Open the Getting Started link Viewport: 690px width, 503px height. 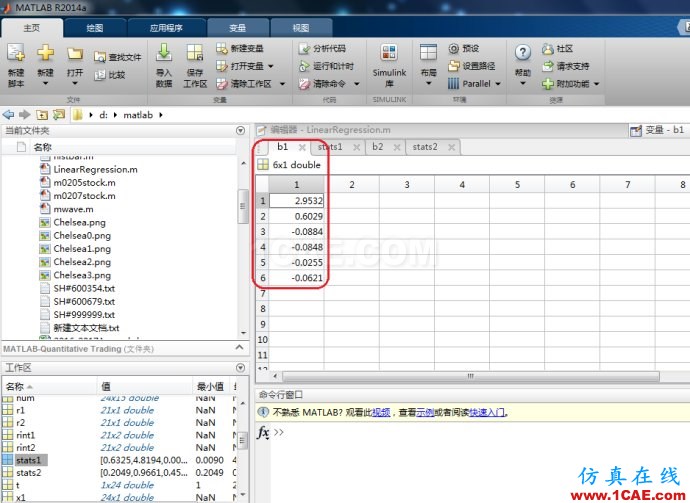[487, 412]
